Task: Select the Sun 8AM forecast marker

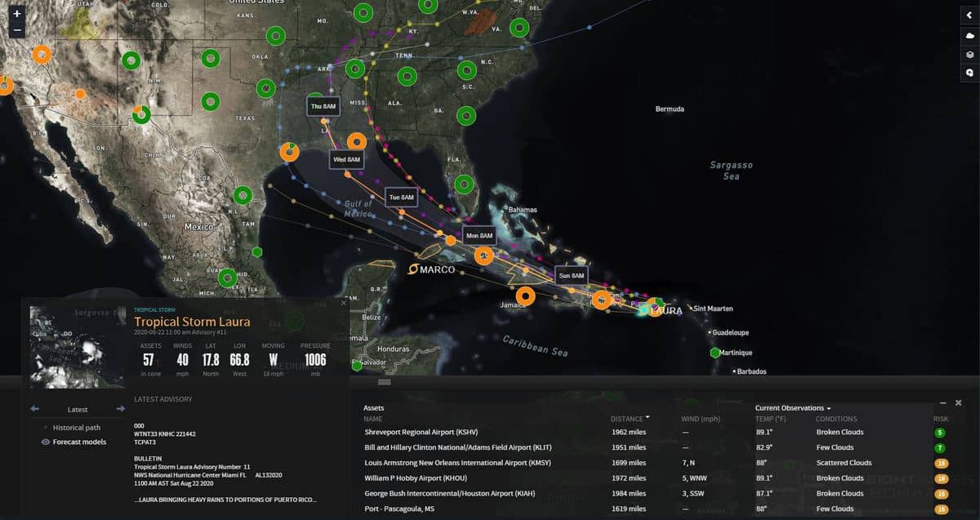Action: [x=571, y=276]
